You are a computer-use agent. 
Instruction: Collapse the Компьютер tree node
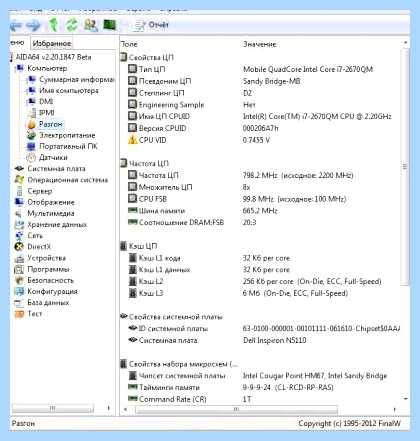coord(47,68)
